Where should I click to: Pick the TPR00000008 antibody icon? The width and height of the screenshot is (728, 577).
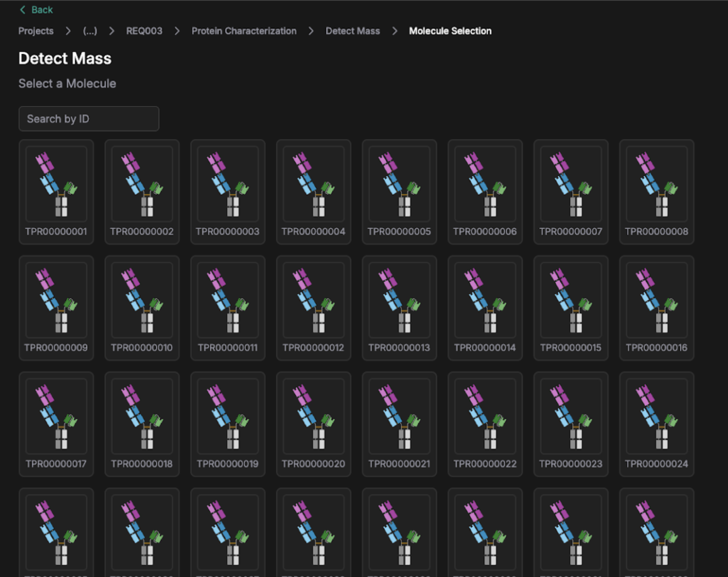pyautogui.click(x=657, y=184)
